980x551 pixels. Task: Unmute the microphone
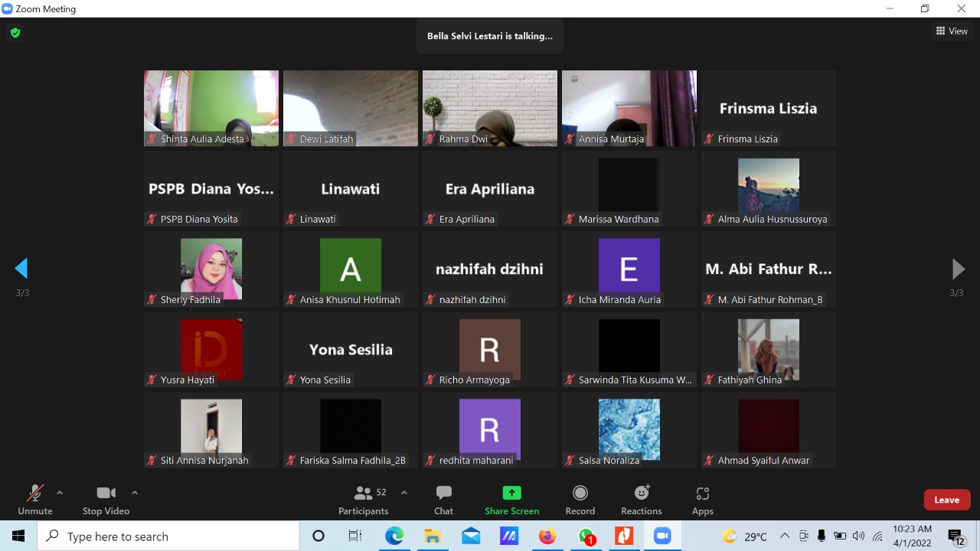[34, 499]
